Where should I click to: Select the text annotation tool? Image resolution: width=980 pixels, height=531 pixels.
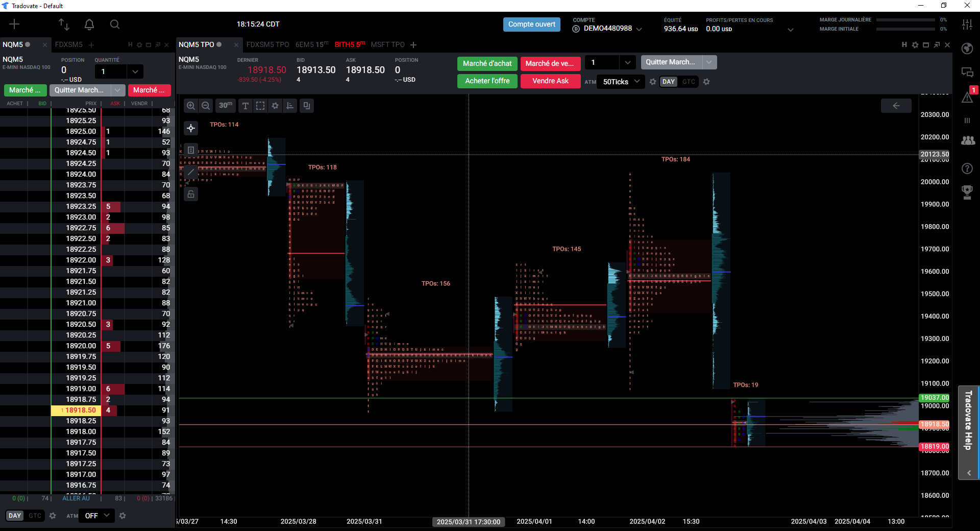click(x=246, y=106)
